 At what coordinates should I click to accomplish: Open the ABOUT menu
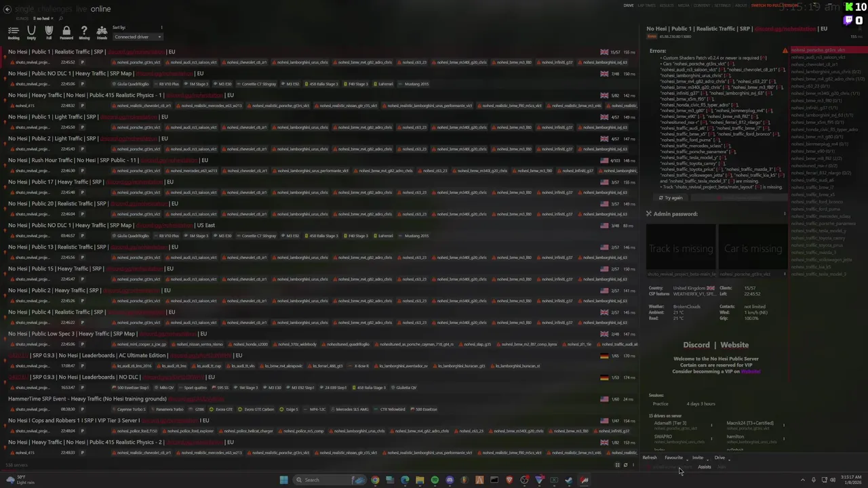click(741, 5)
